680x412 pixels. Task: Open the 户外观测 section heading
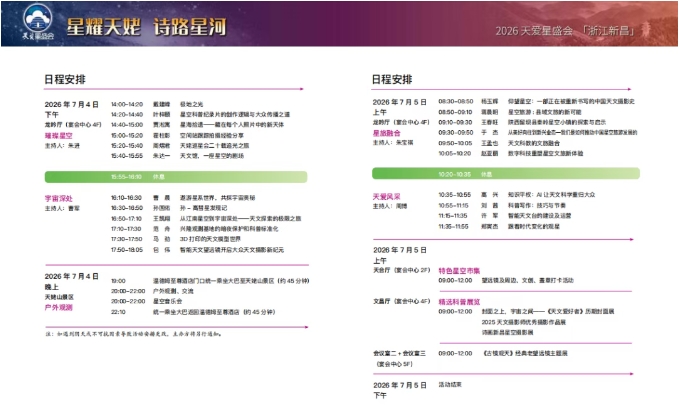pyautogui.click(x=59, y=307)
